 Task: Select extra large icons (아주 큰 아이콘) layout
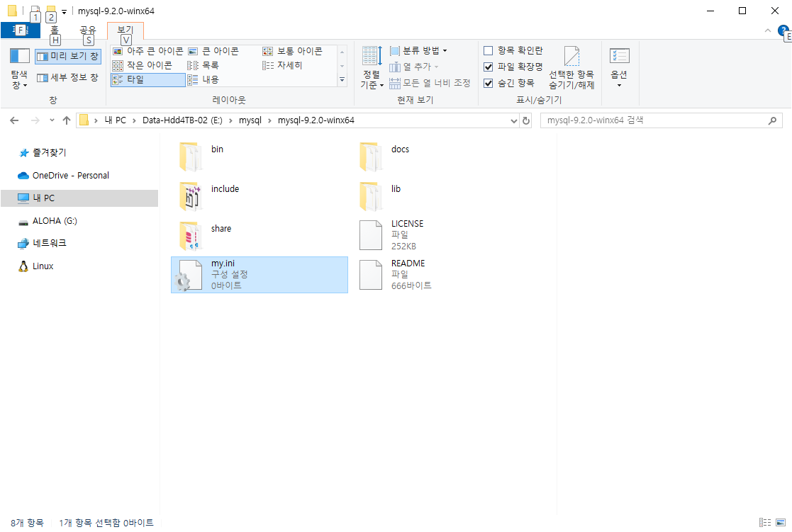coord(148,51)
